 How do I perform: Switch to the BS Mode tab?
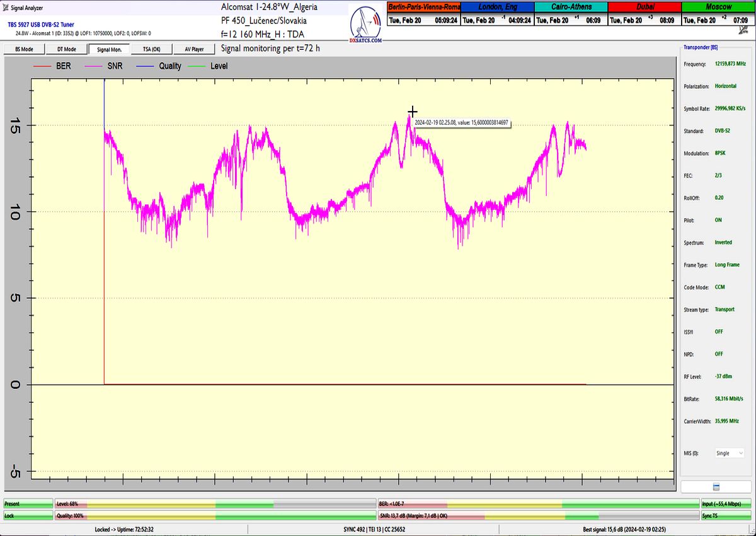click(x=24, y=49)
